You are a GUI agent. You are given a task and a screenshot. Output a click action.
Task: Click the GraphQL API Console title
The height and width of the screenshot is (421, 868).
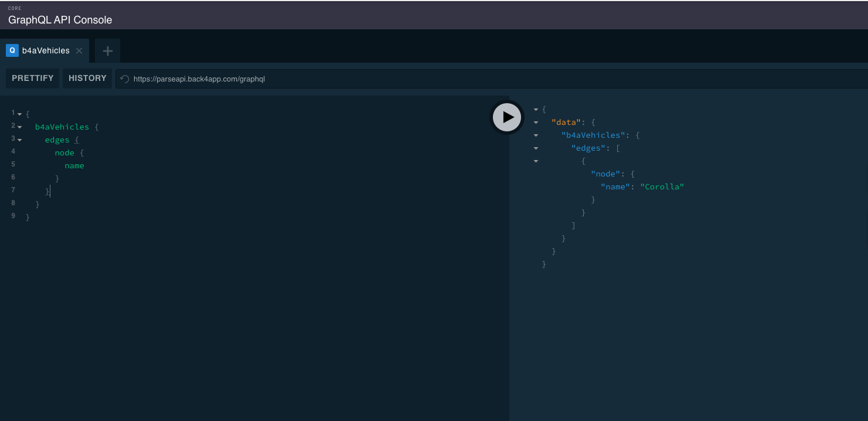click(x=60, y=19)
